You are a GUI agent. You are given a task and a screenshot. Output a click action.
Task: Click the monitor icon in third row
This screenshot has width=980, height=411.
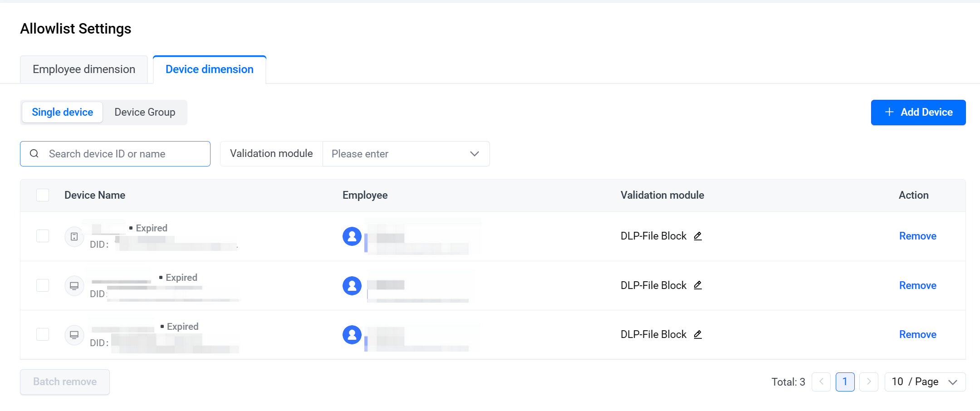click(x=74, y=335)
